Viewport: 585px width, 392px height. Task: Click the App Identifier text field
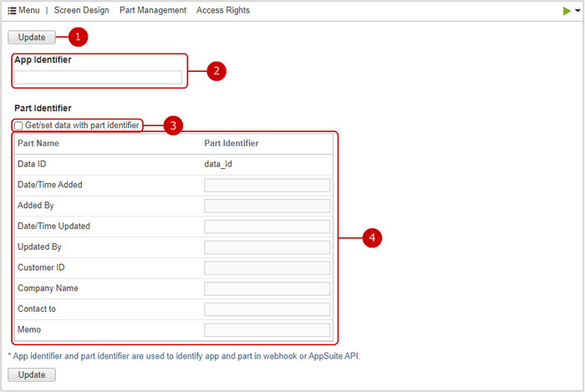click(98, 77)
